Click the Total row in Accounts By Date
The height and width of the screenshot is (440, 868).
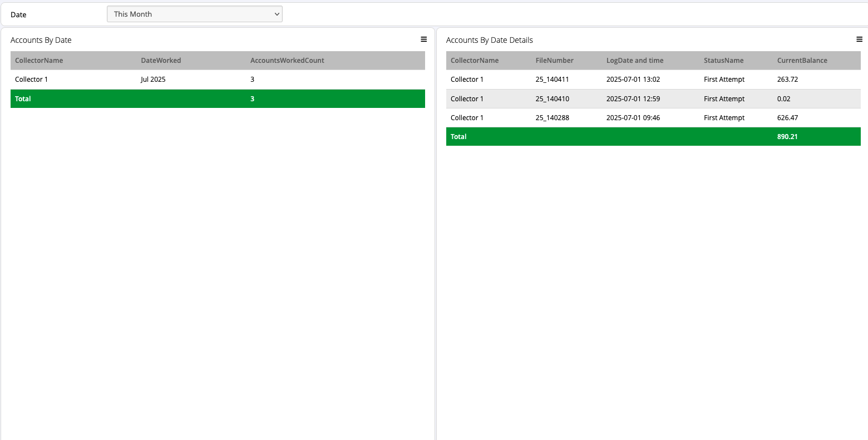tap(23, 99)
